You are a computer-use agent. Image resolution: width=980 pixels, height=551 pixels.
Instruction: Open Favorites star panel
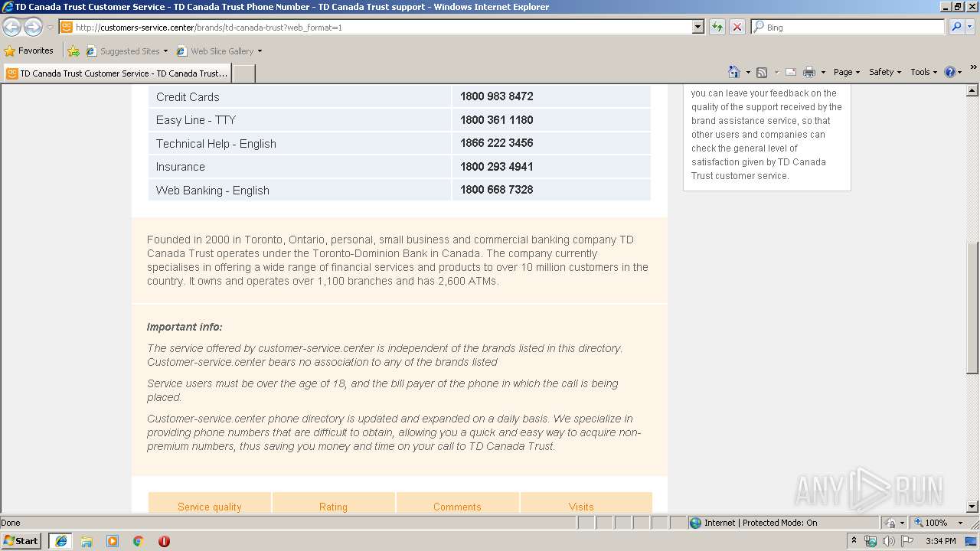click(10, 51)
